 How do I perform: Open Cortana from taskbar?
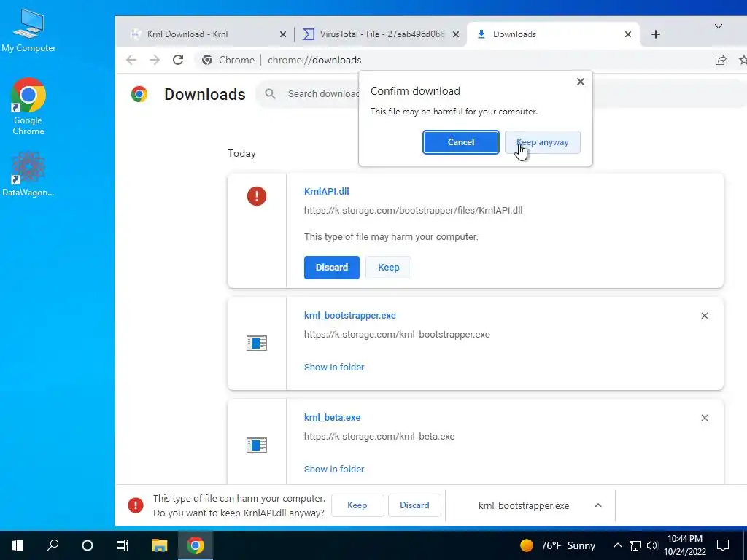pos(88,545)
